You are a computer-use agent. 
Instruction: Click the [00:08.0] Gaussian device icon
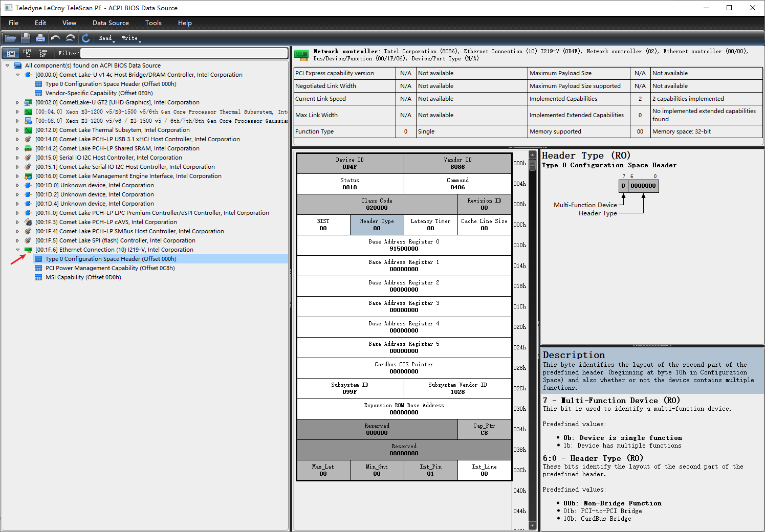(x=28, y=121)
